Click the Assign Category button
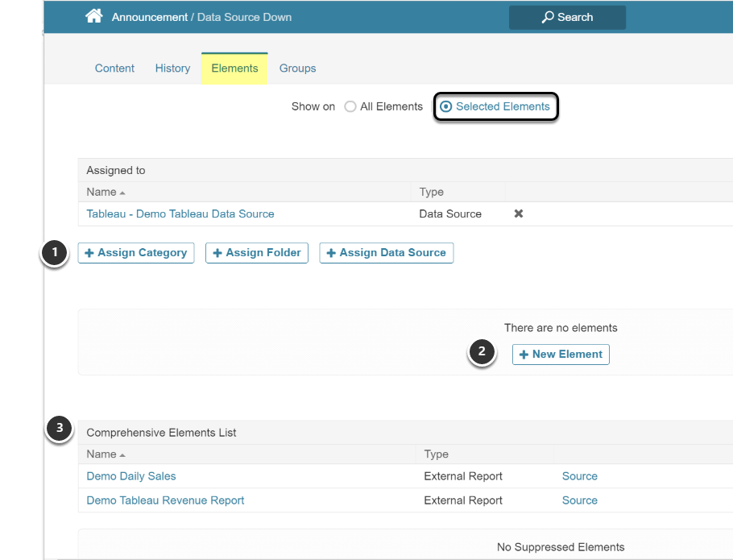Screen dimensions: 733x560 pyautogui.click(x=135, y=253)
